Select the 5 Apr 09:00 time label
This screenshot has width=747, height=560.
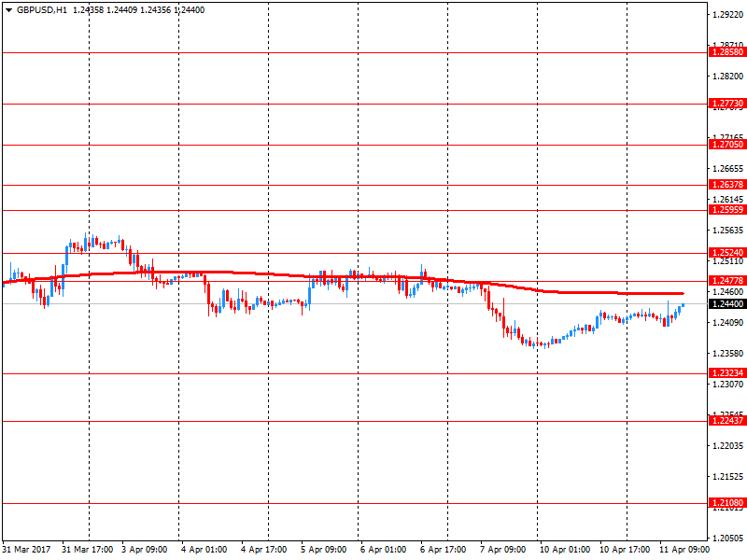(323, 550)
